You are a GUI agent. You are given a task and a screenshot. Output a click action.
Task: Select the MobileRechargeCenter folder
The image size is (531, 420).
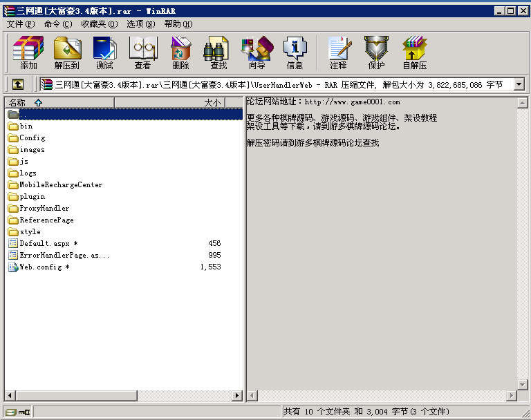point(61,184)
